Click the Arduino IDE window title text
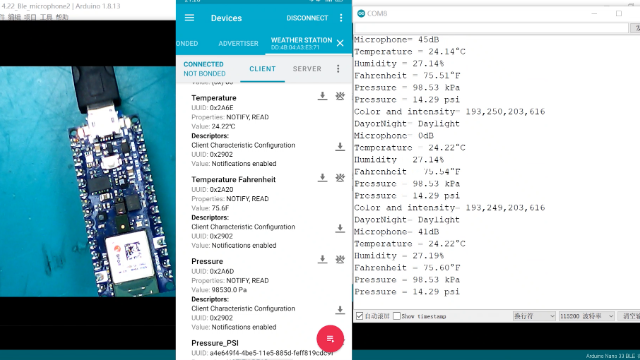 (x=60, y=6)
